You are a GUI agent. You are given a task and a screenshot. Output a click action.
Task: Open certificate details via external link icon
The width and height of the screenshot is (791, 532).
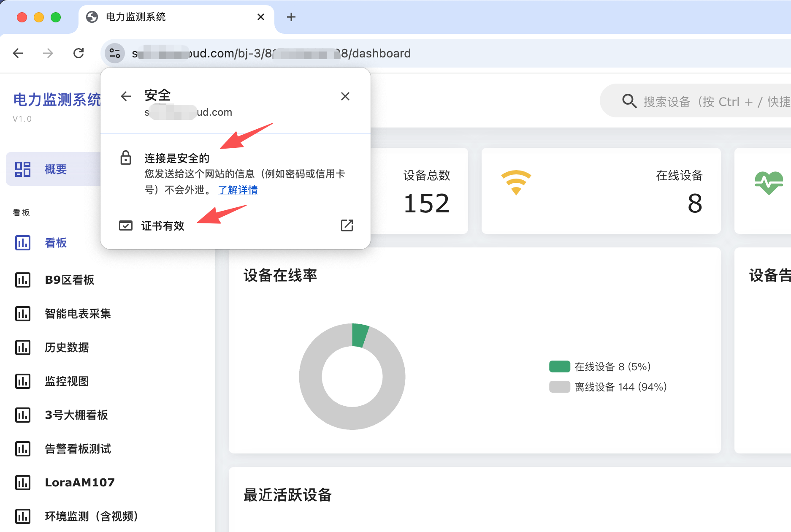point(347,225)
